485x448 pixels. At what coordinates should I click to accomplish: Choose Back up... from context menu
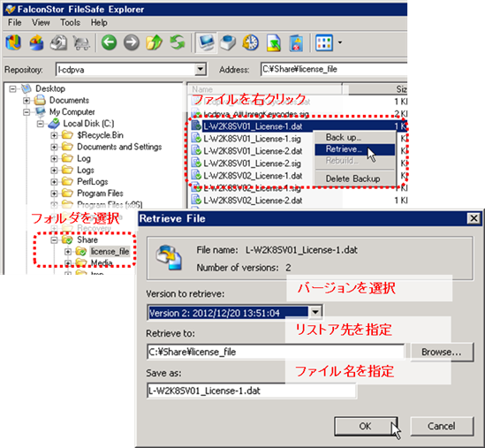(x=355, y=137)
